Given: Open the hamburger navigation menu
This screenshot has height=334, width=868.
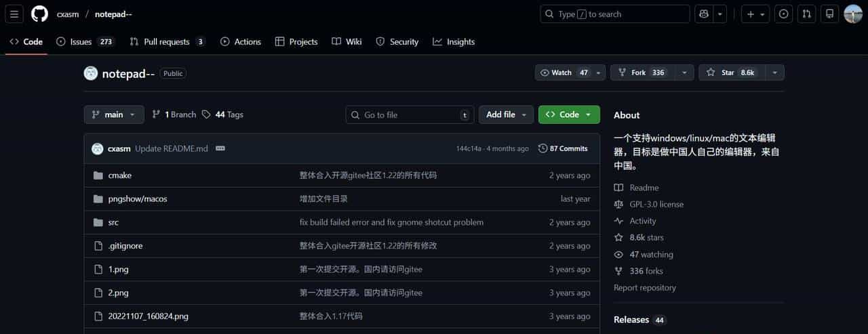Looking at the screenshot, I should (14, 14).
